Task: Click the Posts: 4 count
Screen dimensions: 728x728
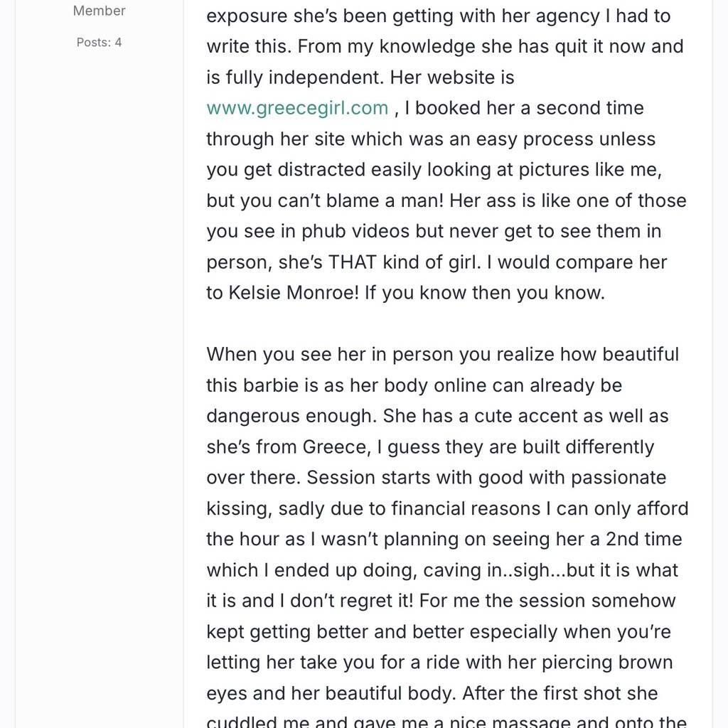Action: [100, 43]
